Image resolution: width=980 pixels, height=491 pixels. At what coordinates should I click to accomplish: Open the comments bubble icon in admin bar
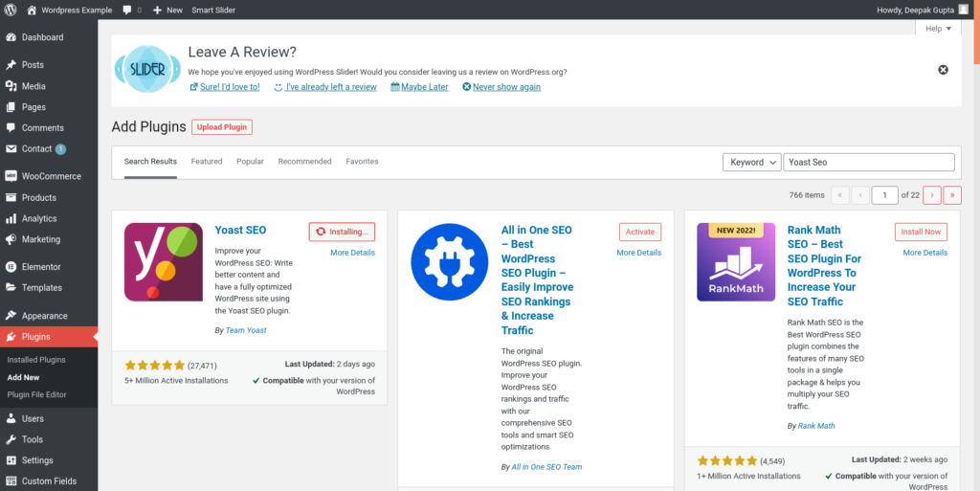[127, 10]
